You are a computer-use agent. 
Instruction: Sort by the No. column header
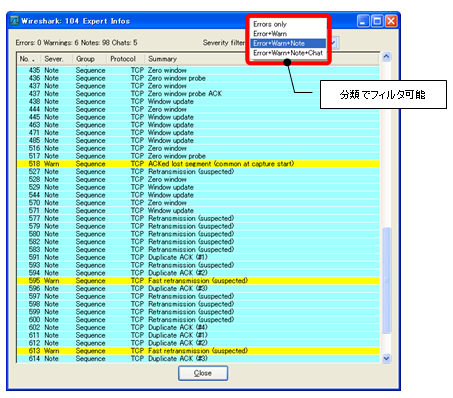click(28, 59)
